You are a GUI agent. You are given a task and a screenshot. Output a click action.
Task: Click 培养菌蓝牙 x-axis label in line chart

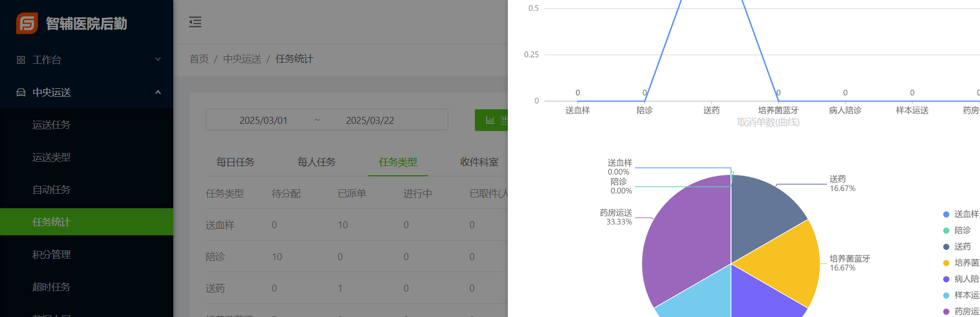click(778, 110)
